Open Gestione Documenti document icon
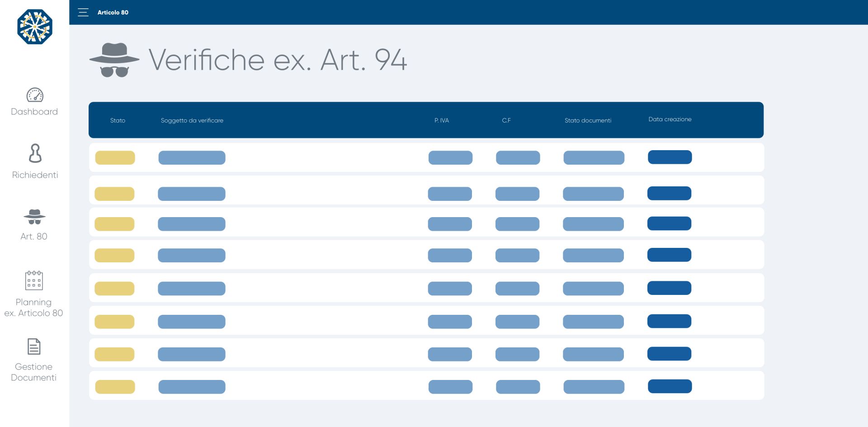 [34, 346]
